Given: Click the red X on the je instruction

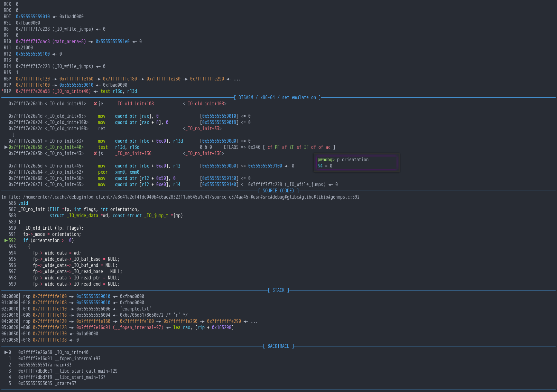Looking at the screenshot, I should pyautogui.click(x=95, y=104).
